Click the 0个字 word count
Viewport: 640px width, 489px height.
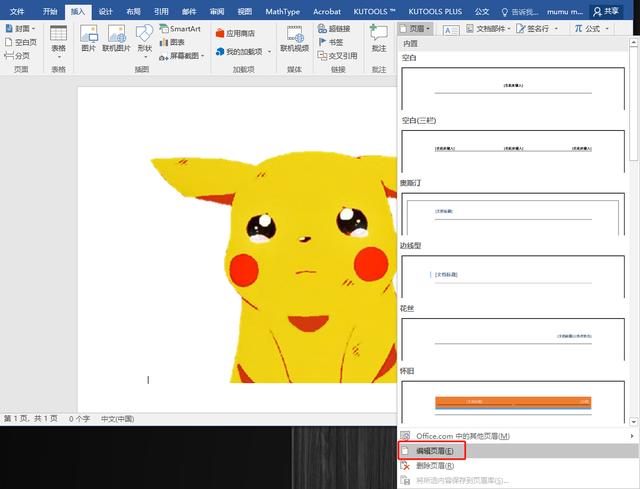[79, 419]
